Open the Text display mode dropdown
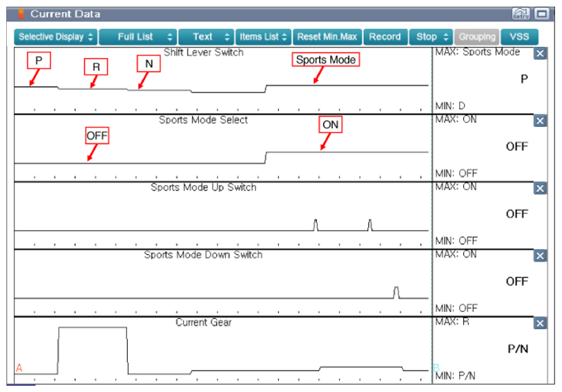Image resolution: width=562 pixels, height=392 pixels. (x=206, y=37)
